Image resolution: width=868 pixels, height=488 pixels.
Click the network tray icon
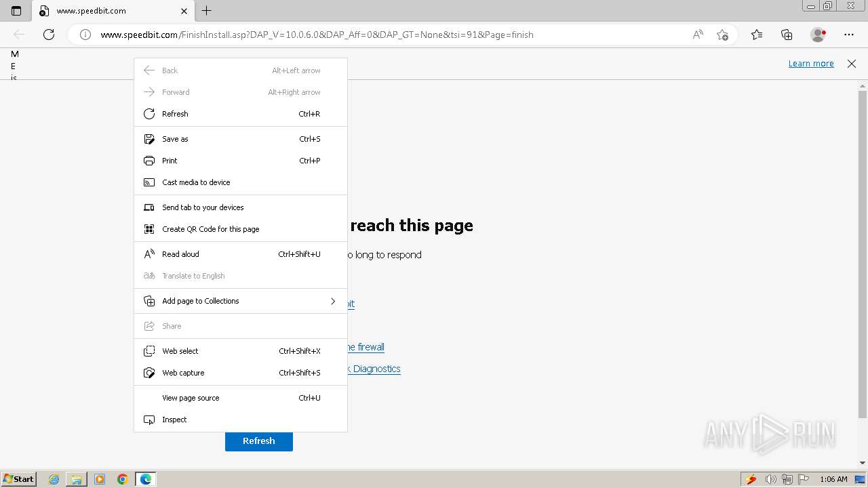pyautogui.click(x=787, y=479)
